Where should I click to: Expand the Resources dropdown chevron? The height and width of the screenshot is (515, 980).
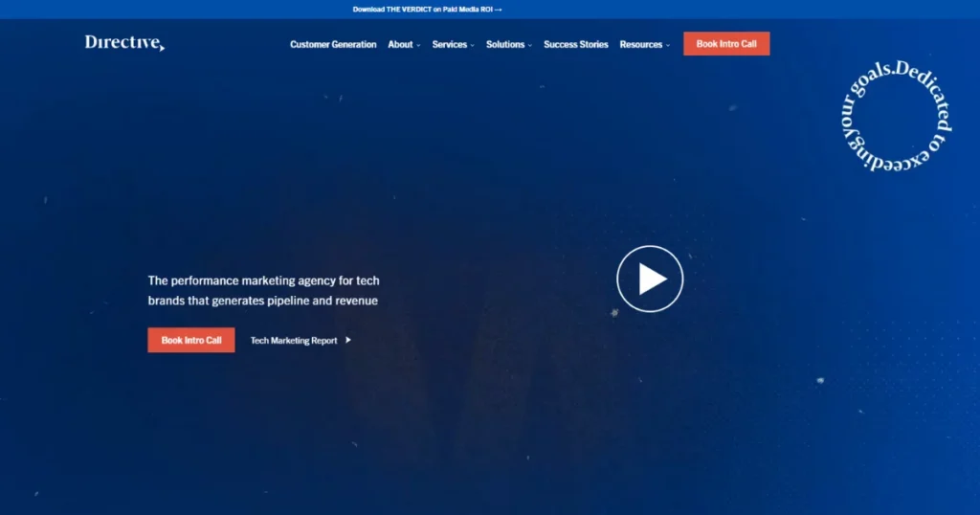tap(667, 45)
